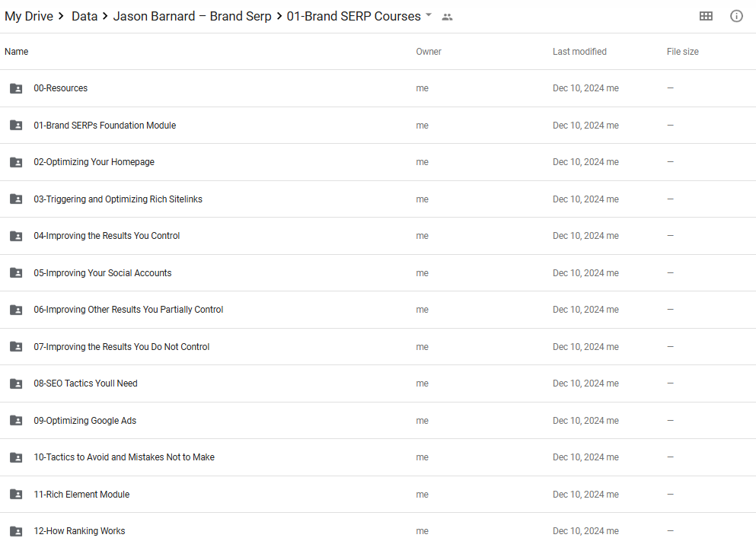The width and height of the screenshot is (756, 541).
Task: Open Jason Barnard – Brand Serp breadcrumb
Action: click(192, 16)
